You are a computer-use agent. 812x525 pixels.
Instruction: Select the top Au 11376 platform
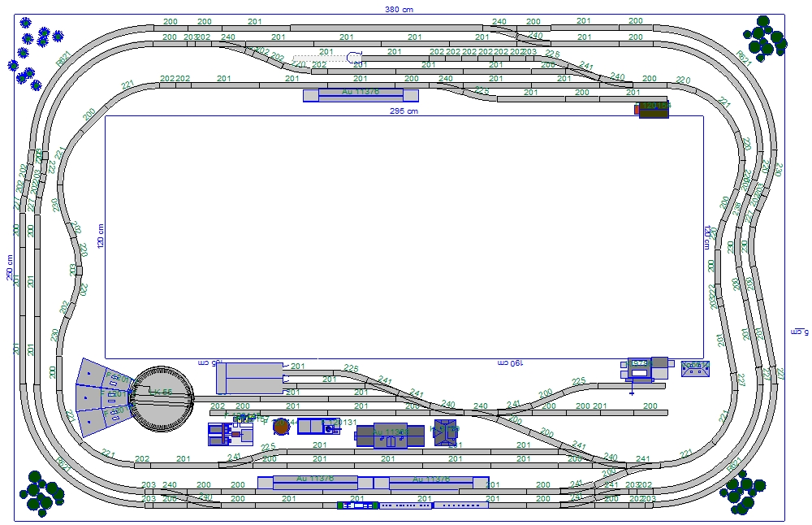point(361,95)
